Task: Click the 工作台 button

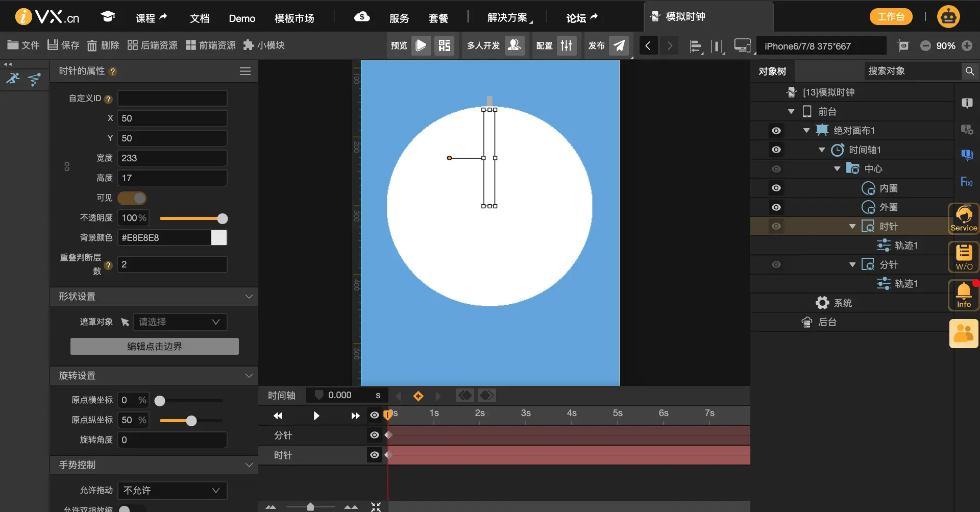Action: click(x=891, y=17)
